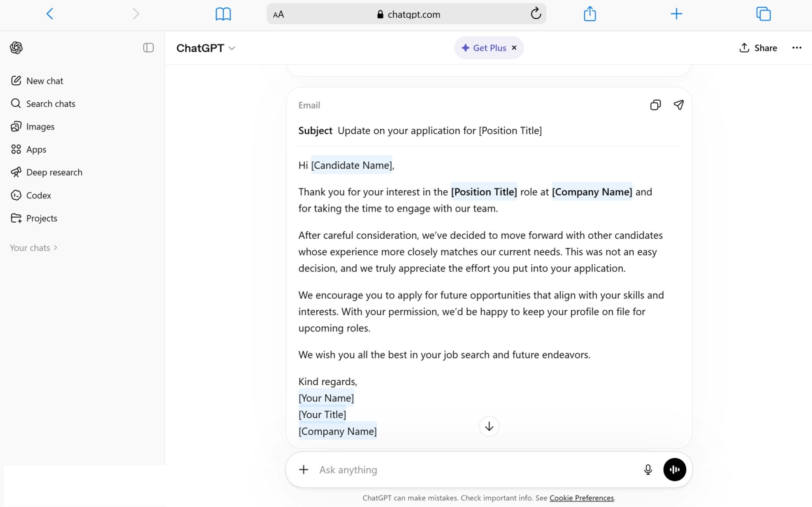The width and height of the screenshot is (812, 507).
Task: Expand the Your chats section
Action: click(x=34, y=248)
